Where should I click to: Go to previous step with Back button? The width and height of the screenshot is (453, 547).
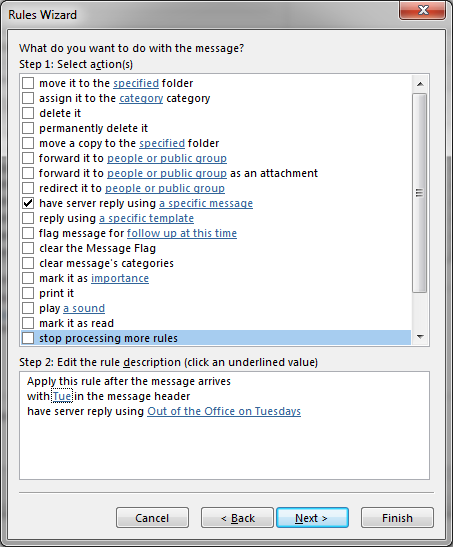coord(237,518)
